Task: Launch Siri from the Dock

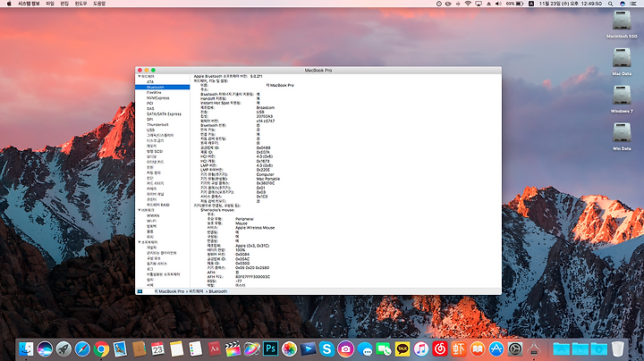Action: pos(45,349)
